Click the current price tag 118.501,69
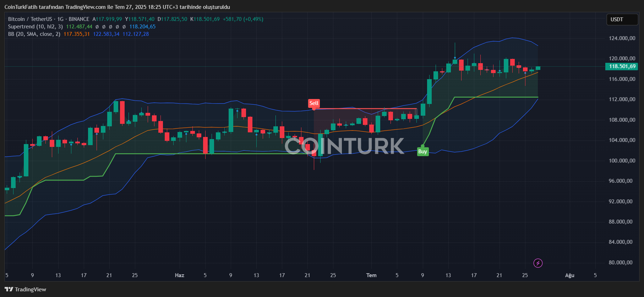The height and width of the screenshot is (297, 644). click(x=622, y=66)
